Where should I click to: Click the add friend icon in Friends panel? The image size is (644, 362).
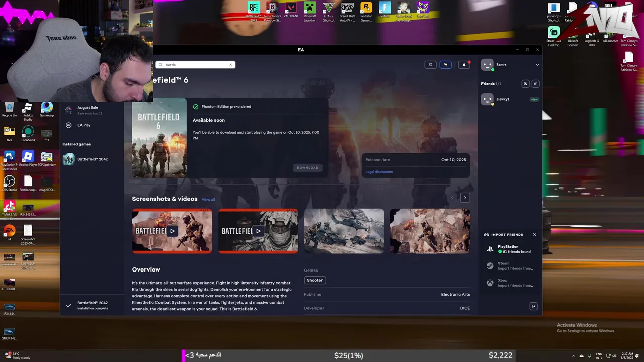535,84
